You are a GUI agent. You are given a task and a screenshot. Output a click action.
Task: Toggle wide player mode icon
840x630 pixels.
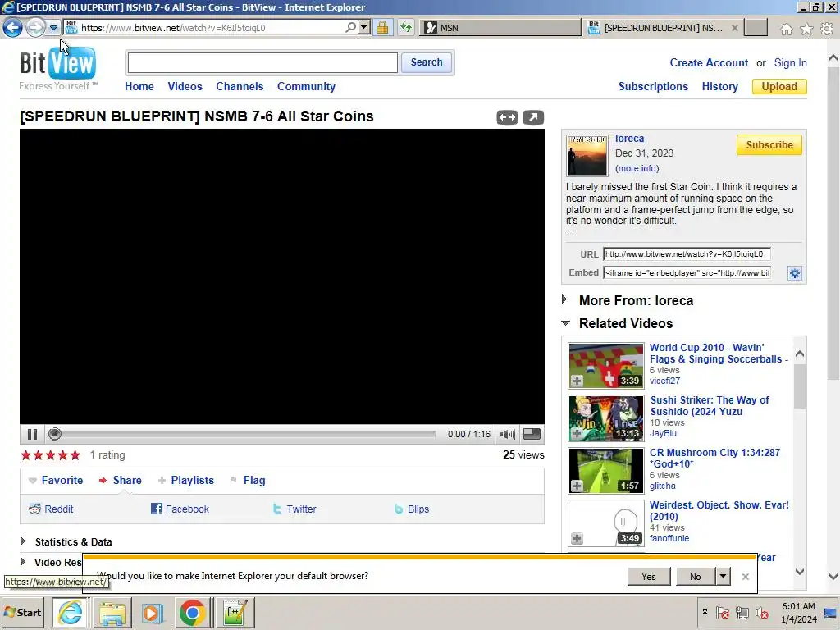507,117
